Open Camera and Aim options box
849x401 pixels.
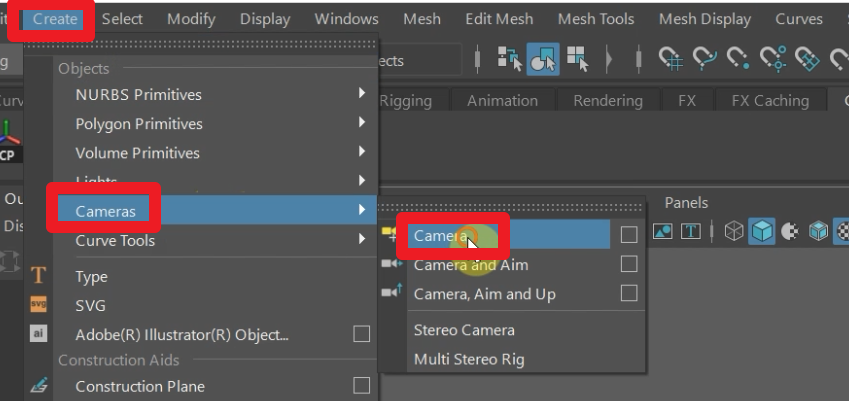pyautogui.click(x=628, y=264)
